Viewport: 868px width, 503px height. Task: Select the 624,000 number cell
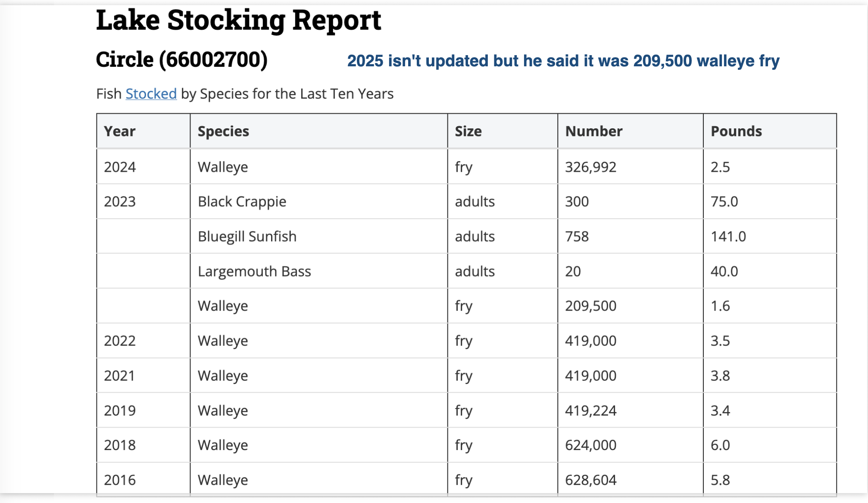pos(590,445)
